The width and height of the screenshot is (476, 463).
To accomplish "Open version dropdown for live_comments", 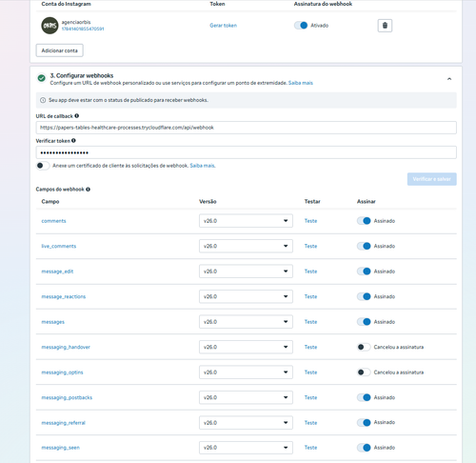I will [246, 246].
